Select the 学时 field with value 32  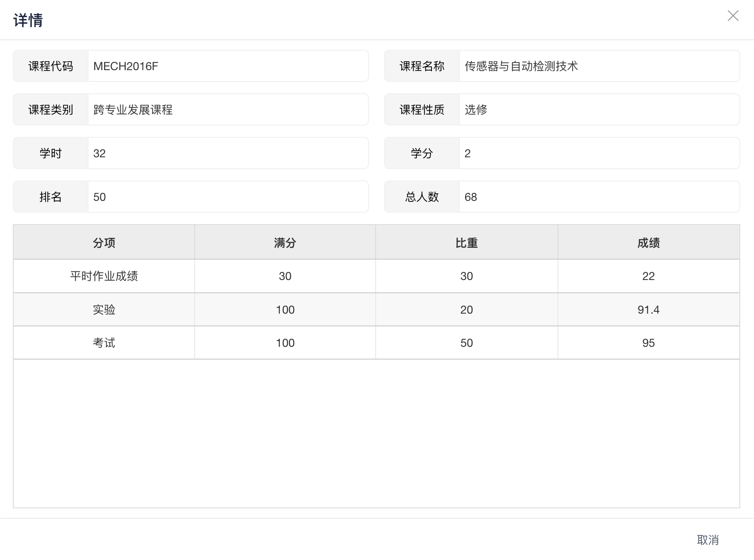[x=227, y=154]
